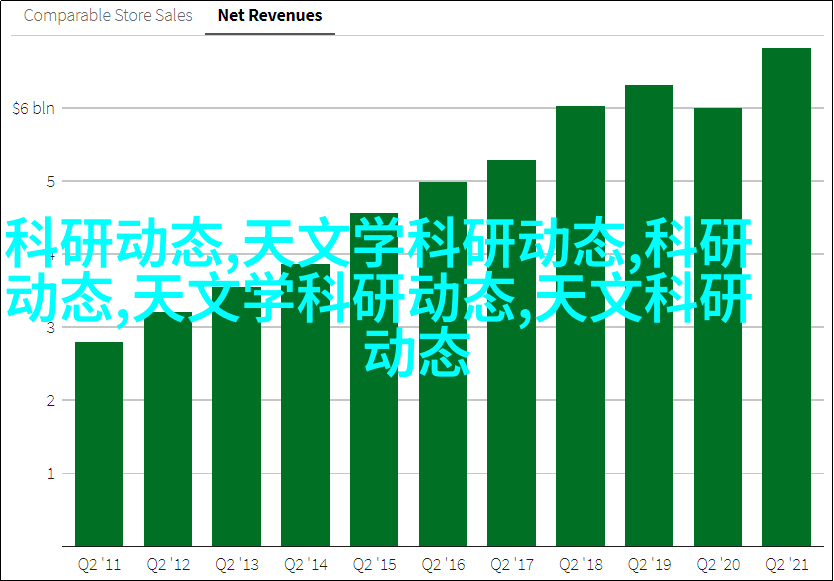
Task: Switch to the Comparable Store Sales tab
Action: [x=108, y=16]
